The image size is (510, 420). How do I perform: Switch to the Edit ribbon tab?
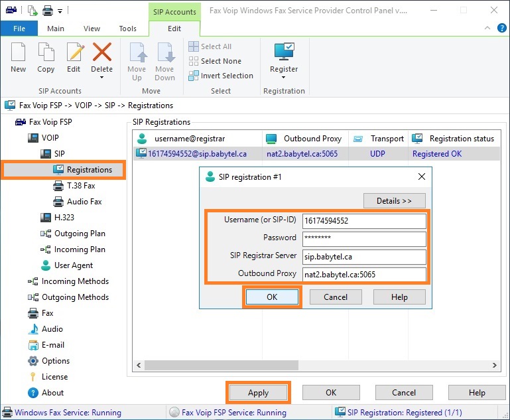point(174,29)
